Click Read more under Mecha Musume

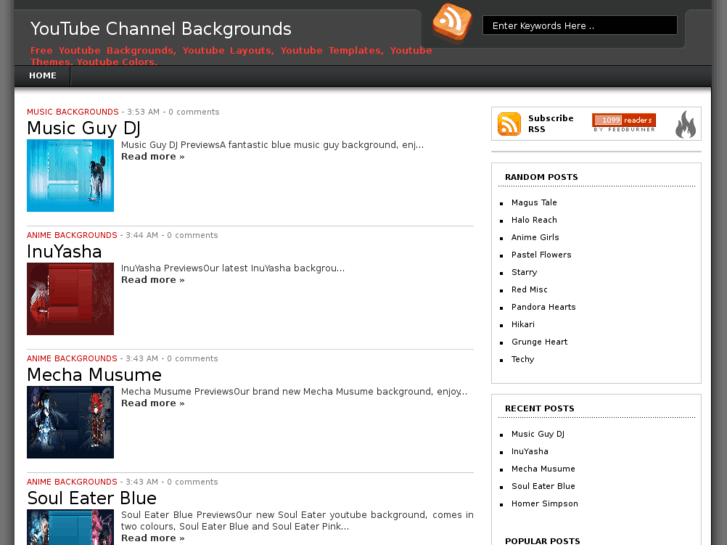click(153, 404)
